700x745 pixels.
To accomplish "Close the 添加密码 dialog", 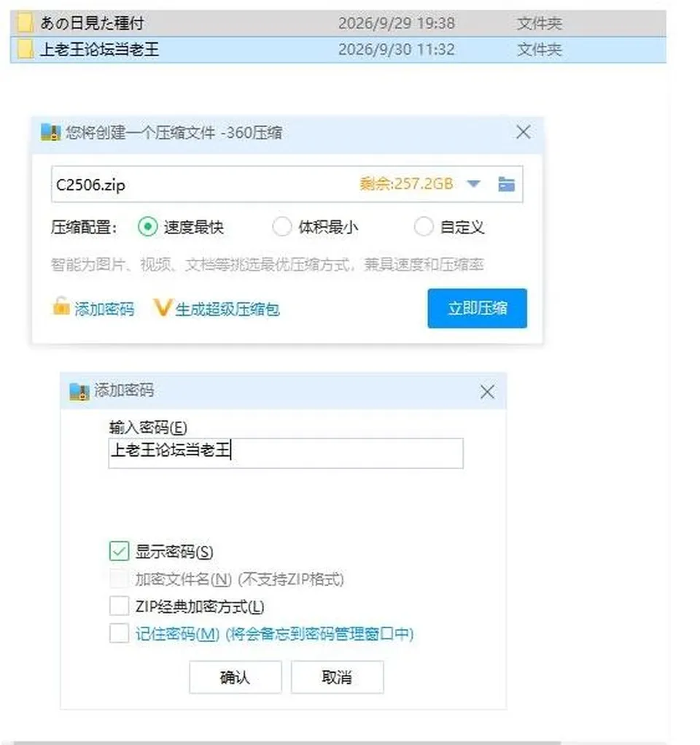I will click(487, 392).
